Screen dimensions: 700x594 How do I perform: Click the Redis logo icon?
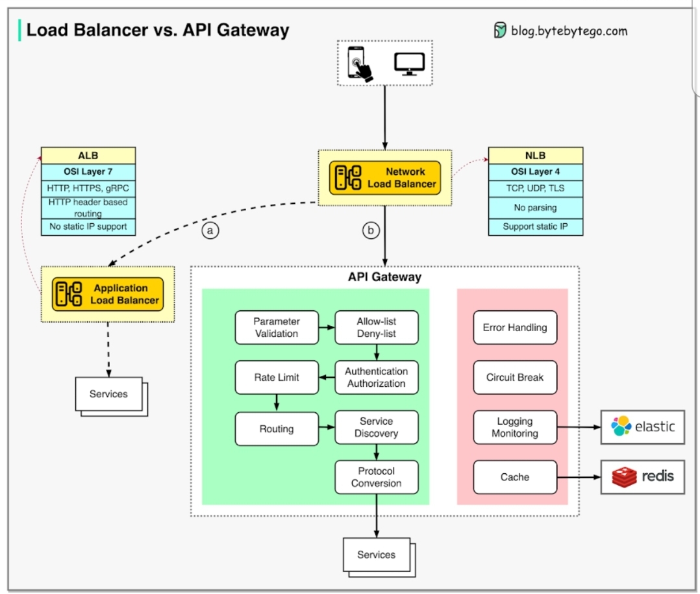tap(623, 477)
